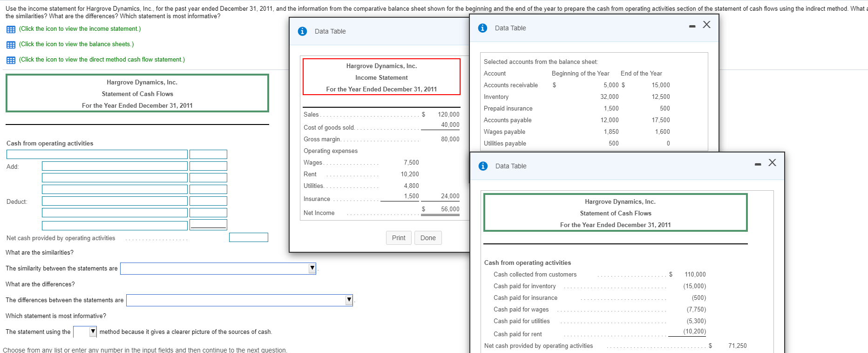Viewport: 868px width, 353px height.
Task: Open the most informative method dropdown
Action: click(x=85, y=332)
